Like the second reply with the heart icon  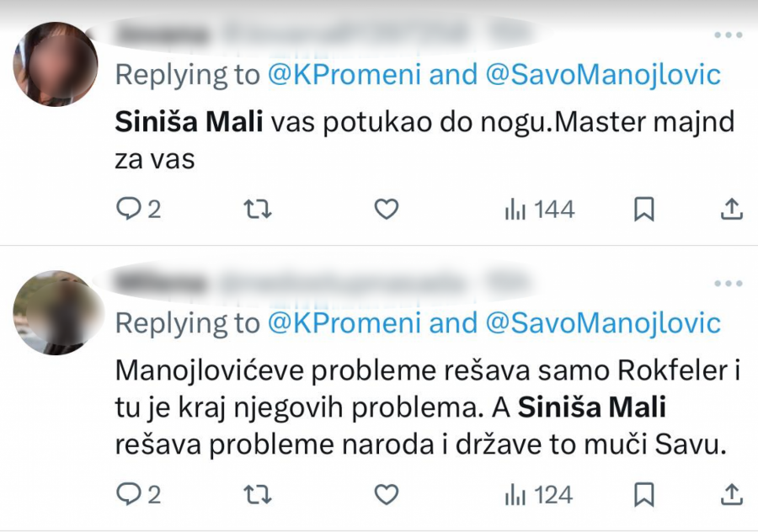(x=386, y=495)
